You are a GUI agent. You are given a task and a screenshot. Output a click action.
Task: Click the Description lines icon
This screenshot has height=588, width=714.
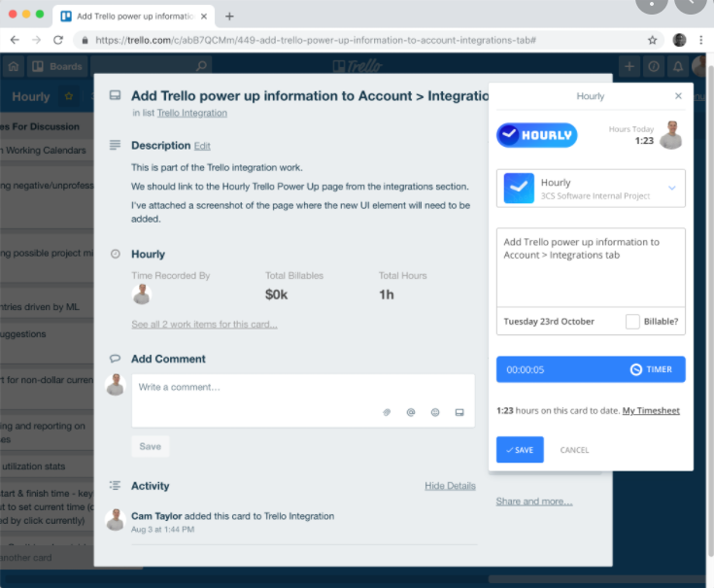point(115,145)
